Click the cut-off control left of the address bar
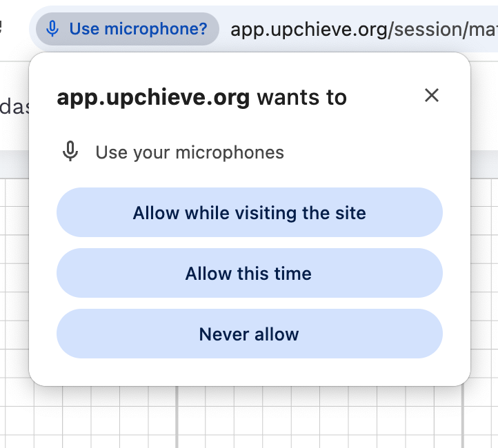 pos(2,29)
